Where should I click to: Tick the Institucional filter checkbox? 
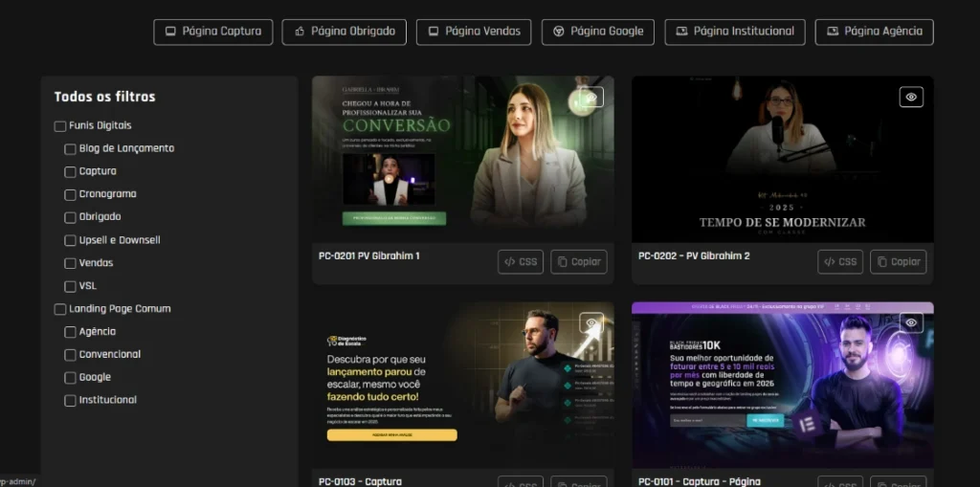70,401
